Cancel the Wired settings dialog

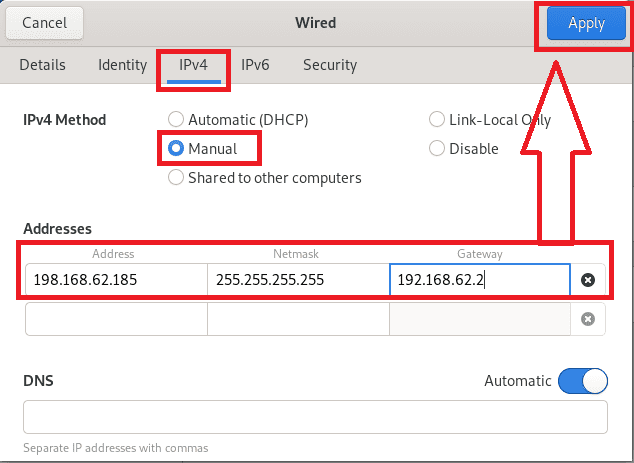tap(44, 23)
